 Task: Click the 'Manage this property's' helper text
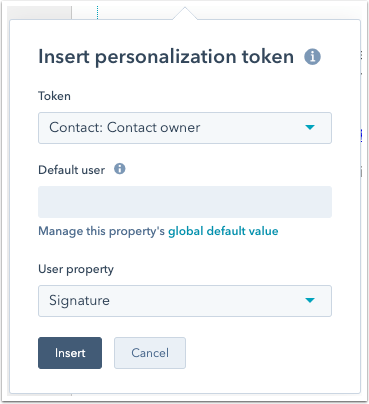coord(102,231)
